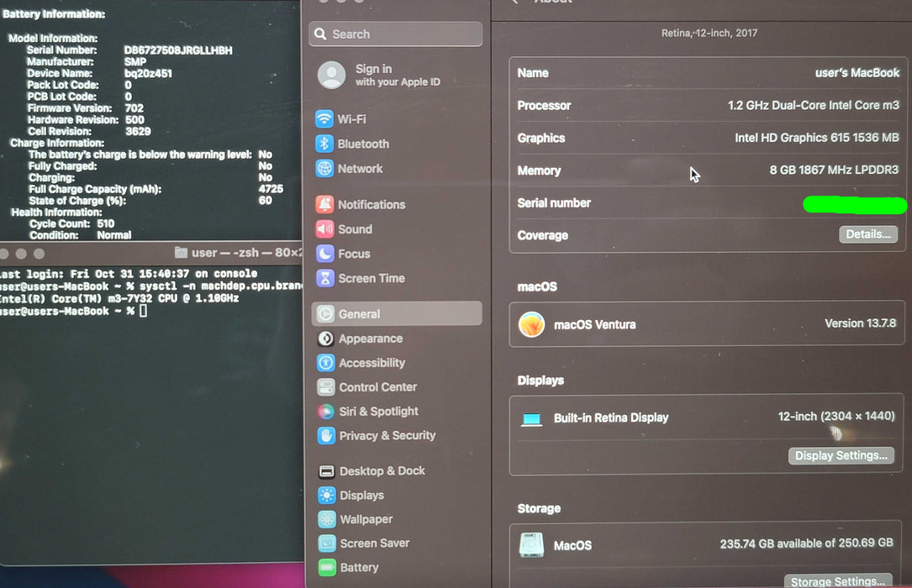912x588 pixels.
Task: Click the macOS Ventura logo icon
Action: [x=531, y=324]
